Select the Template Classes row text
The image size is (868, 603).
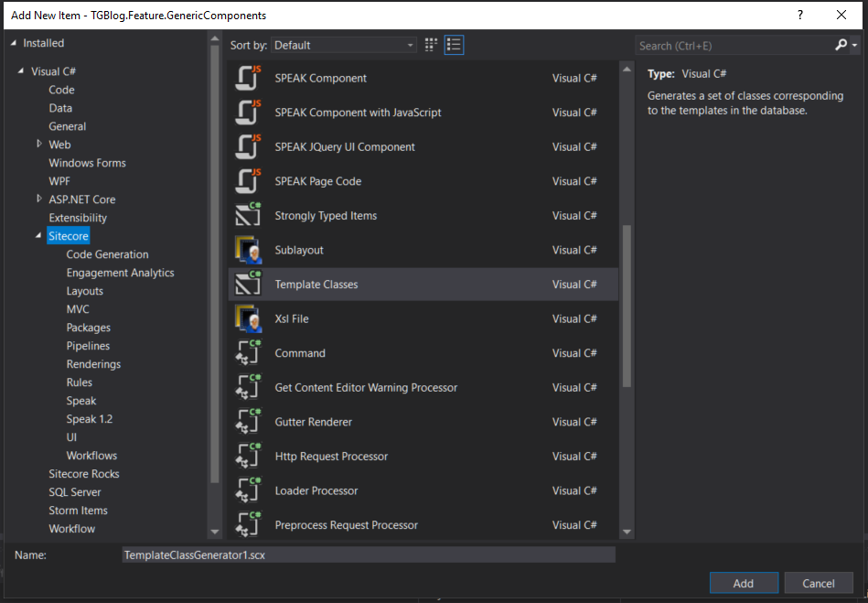coord(316,284)
